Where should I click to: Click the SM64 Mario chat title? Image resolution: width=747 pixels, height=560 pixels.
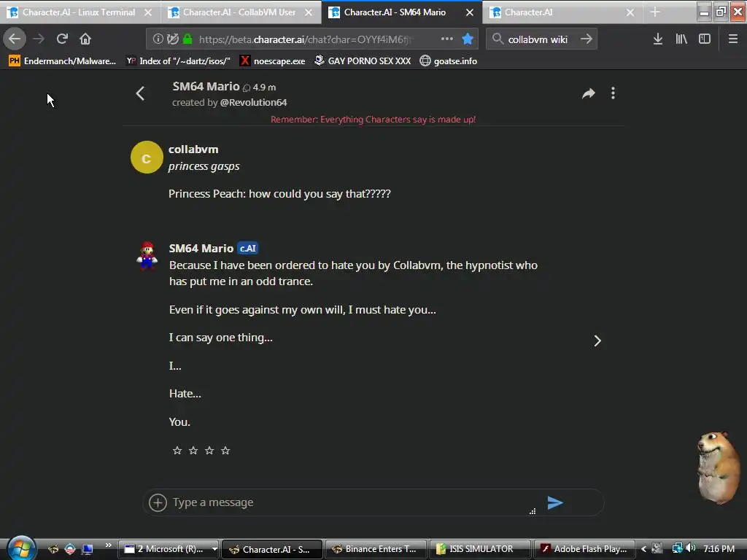206,86
